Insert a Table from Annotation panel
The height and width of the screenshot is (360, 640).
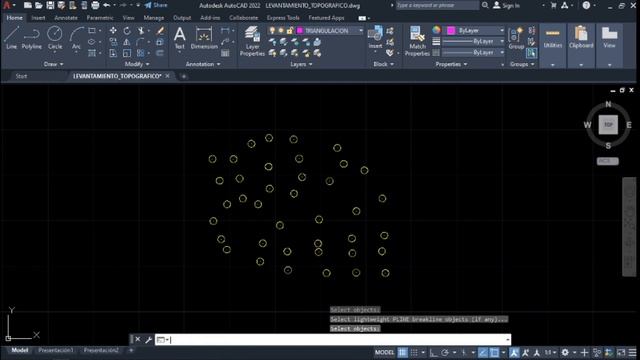pos(225,53)
